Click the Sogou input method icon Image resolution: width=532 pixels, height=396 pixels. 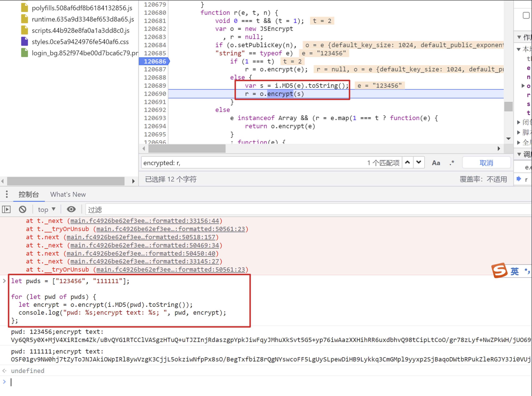pos(499,270)
